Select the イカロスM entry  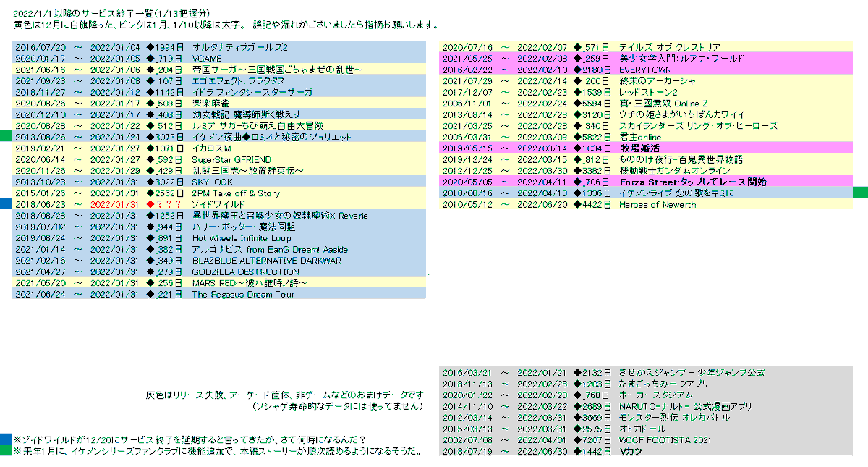(211, 148)
